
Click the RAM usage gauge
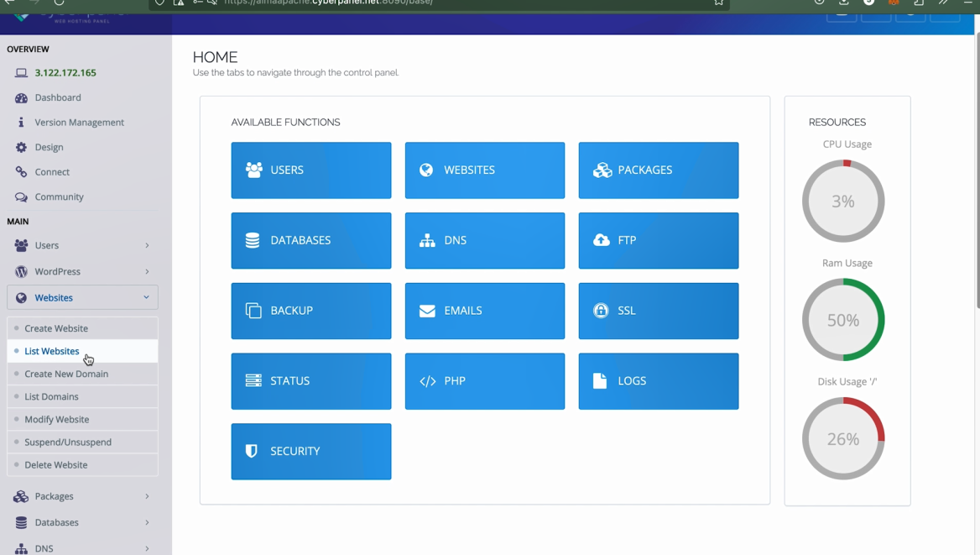point(843,320)
